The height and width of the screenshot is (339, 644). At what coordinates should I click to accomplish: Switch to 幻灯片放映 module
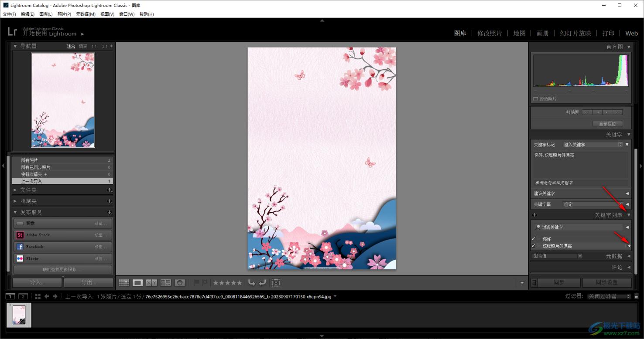coord(575,33)
